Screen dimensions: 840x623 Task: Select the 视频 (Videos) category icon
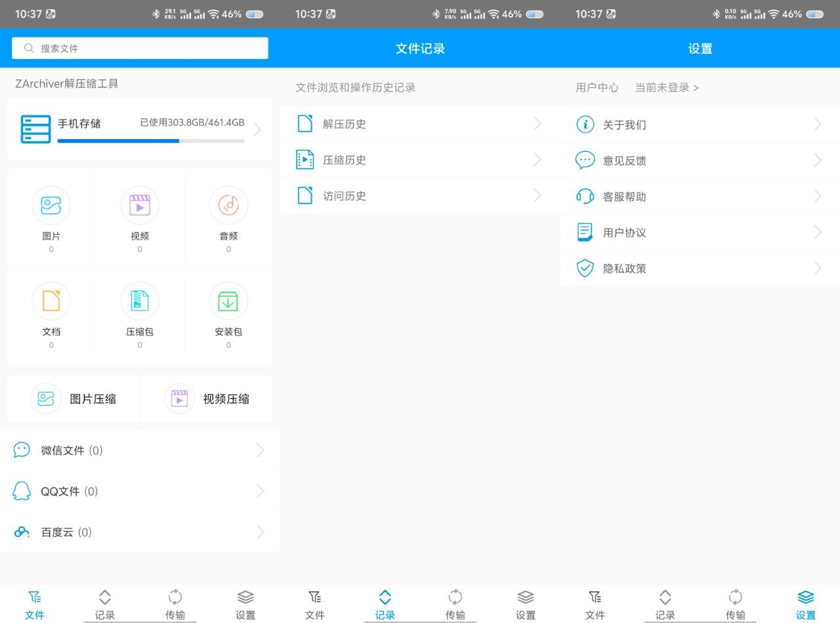click(139, 205)
